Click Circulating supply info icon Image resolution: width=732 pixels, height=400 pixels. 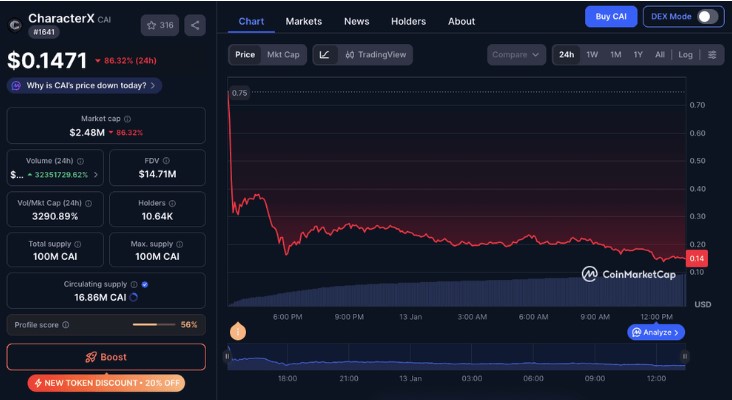[134, 284]
